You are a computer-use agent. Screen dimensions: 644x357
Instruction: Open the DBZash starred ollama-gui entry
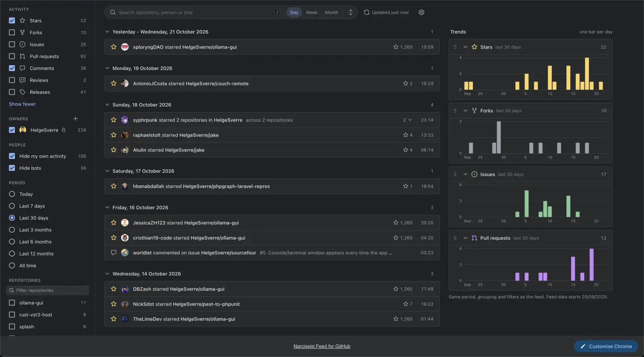(272, 289)
